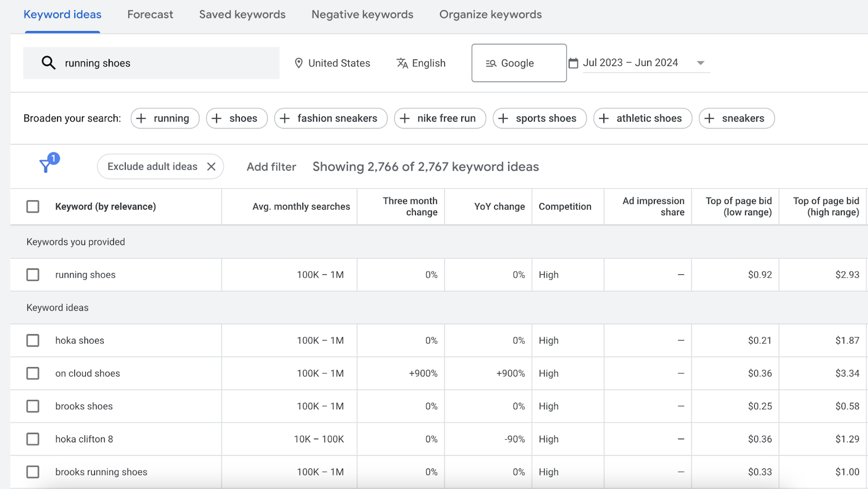868x489 pixels.
Task: Sort by Ad impression share column
Action: [x=654, y=207]
